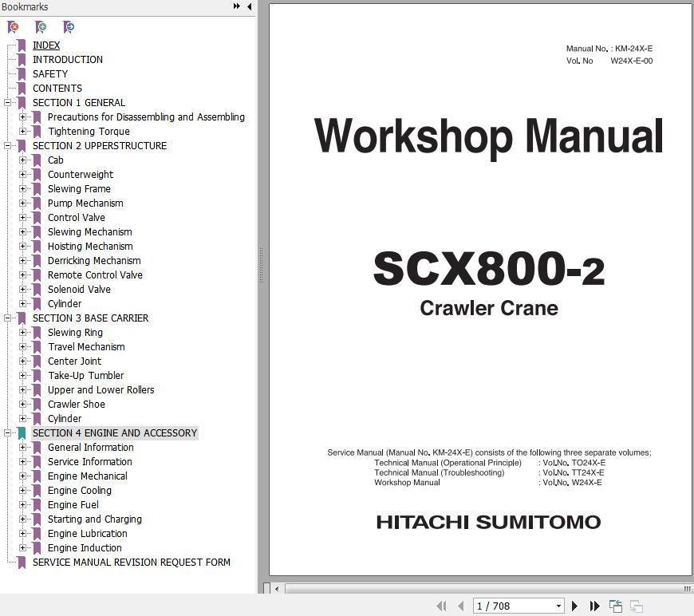
Task: Collapse SECTION 4 ENGINE AND ACCESSORY node
Action: point(7,433)
